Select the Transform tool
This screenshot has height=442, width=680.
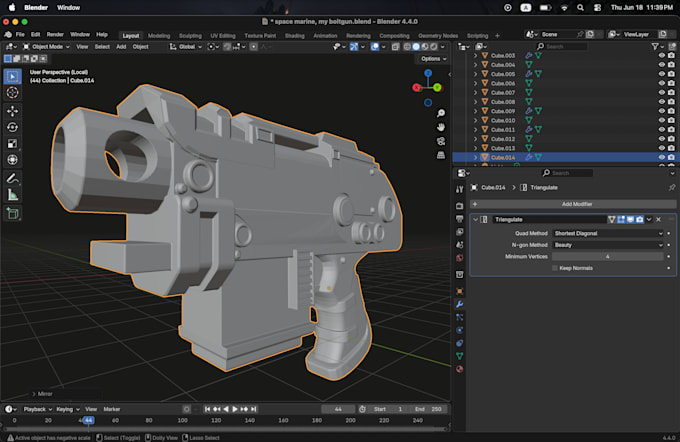click(x=13, y=160)
